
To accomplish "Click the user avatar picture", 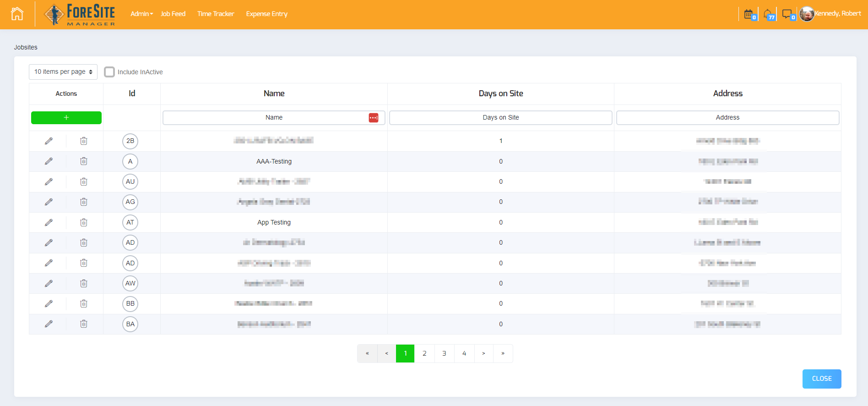I will coord(807,14).
